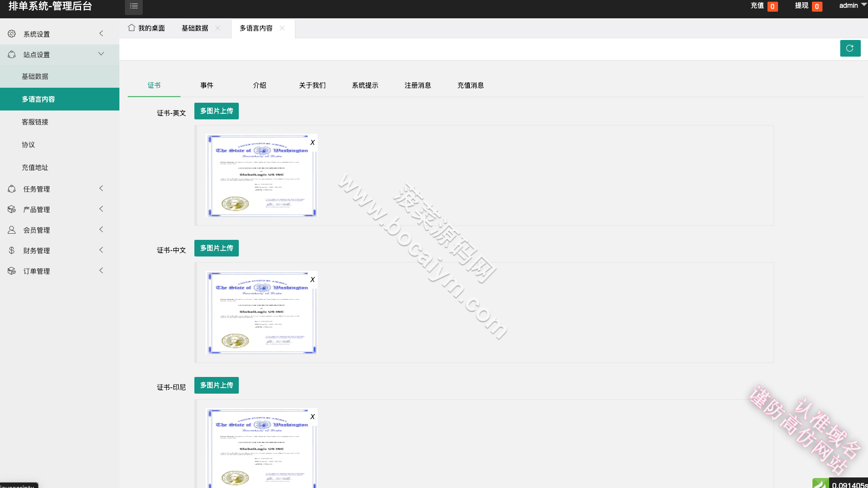The image size is (868, 488).
Task: Expand the 财务管理 menu chevron
Action: [x=101, y=250]
